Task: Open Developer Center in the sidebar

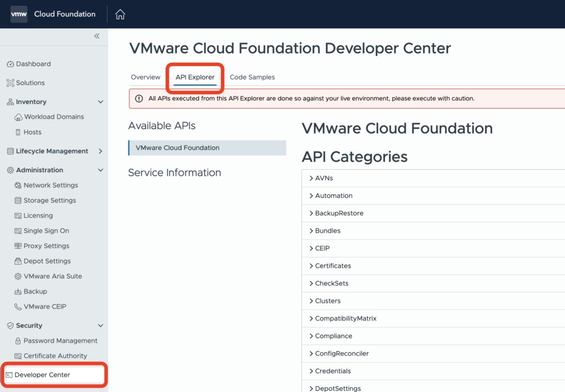Action: pyautogui.click(x=42, y=375)
